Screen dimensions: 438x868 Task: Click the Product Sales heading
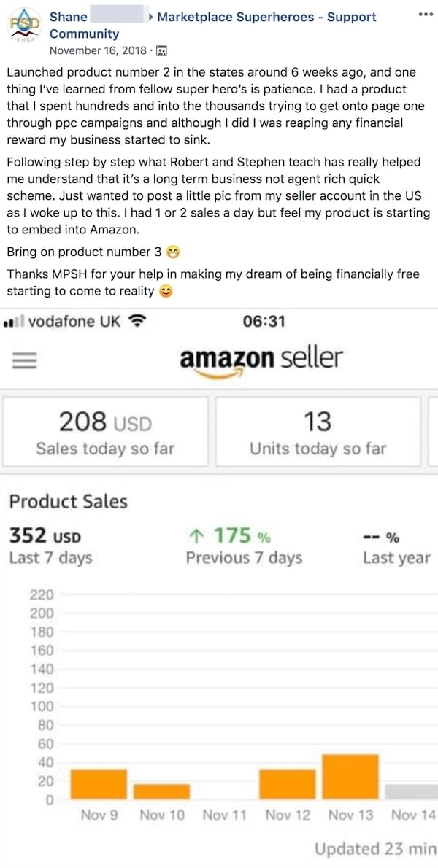(68, 502)
